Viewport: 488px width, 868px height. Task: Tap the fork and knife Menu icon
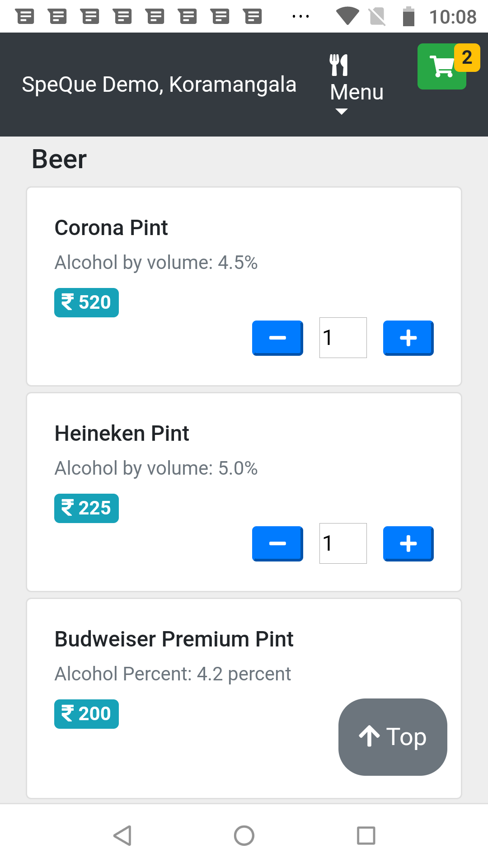click(x=338, y=65)
